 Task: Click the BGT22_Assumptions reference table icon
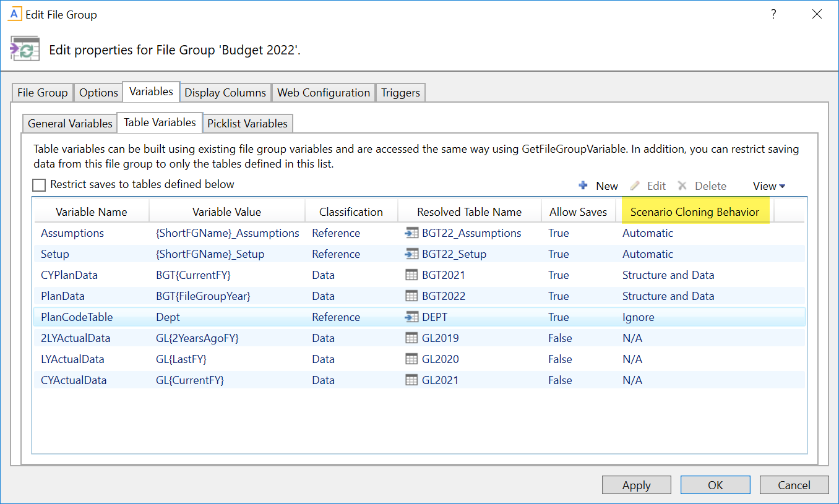411,233
